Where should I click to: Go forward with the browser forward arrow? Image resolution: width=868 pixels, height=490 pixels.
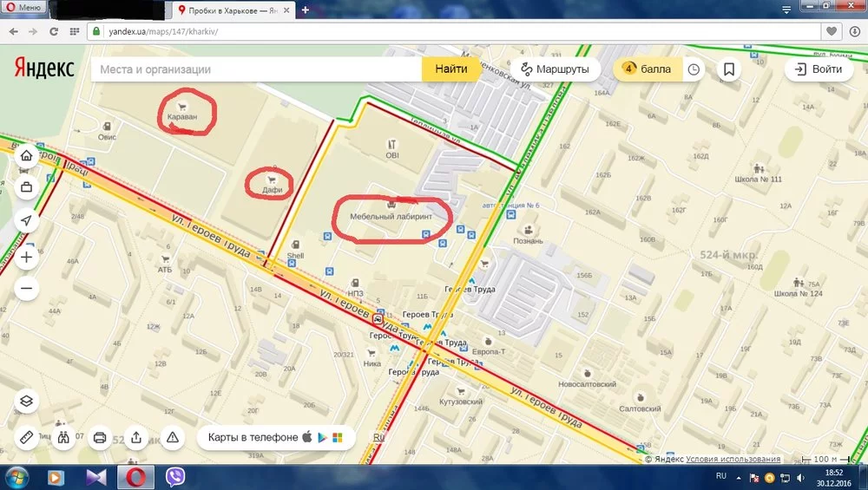(33, 31)
